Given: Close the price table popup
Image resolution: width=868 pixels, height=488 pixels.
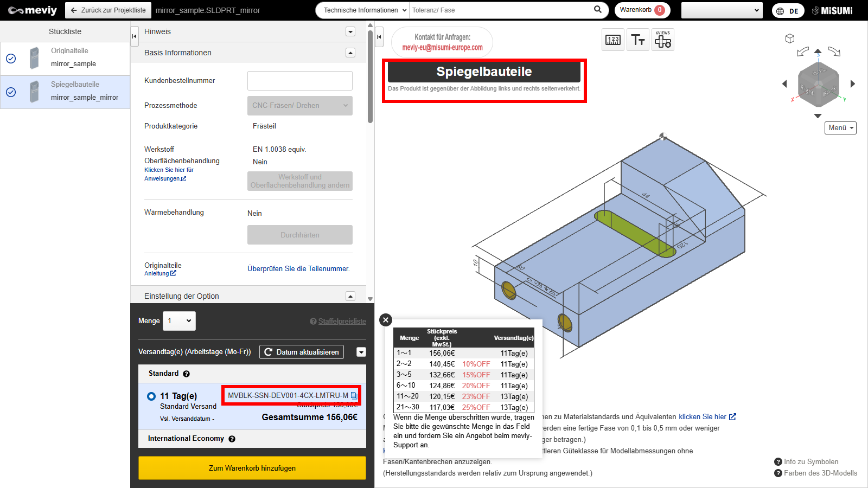Looking at the screenshot, I should tap(386, 320).
